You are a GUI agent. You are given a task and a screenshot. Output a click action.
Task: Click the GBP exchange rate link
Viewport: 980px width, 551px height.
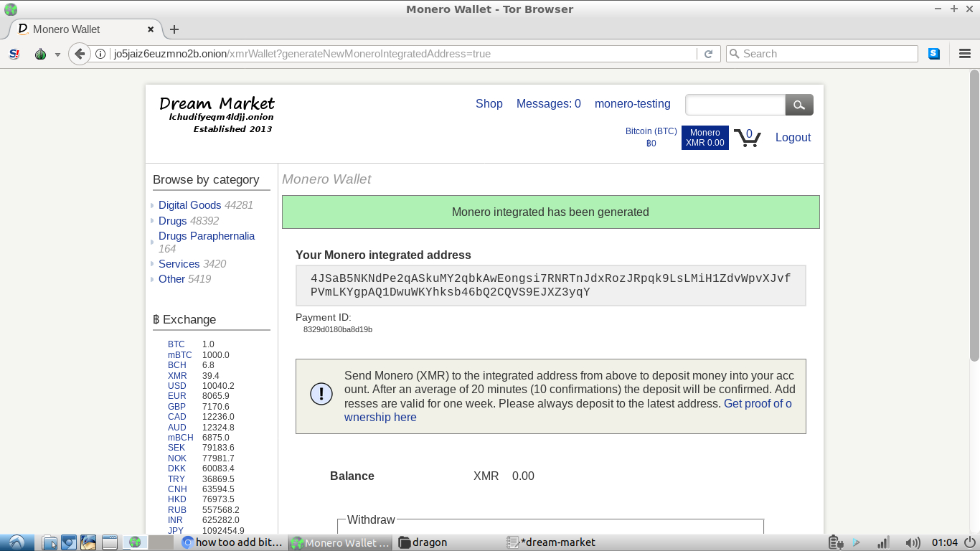177,407
